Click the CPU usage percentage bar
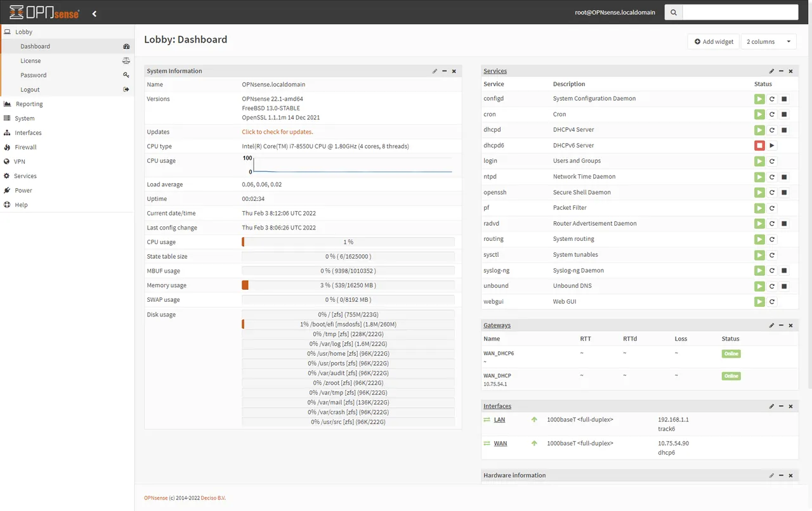 [x=348, y=242]
